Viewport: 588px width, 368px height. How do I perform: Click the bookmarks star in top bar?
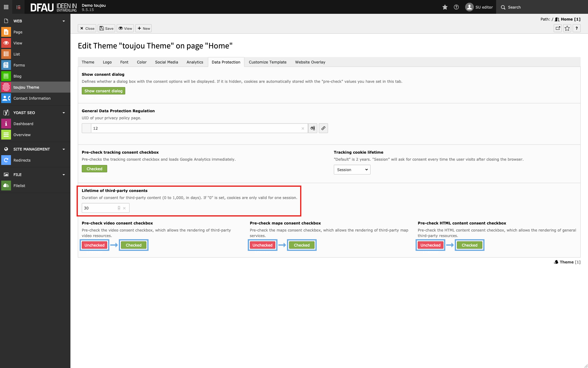(445, 7)
